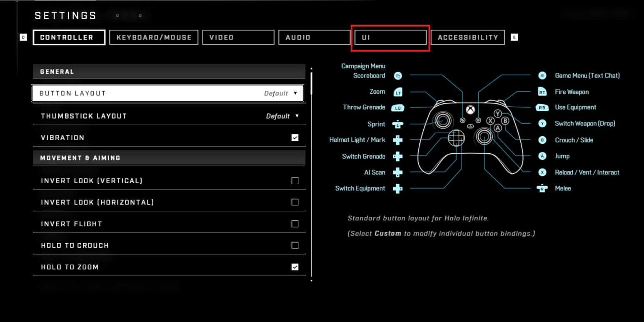Click the Helmet Light / Mark D-pad icon
Screen dimensions: 644x322
[x=398, y=140]
